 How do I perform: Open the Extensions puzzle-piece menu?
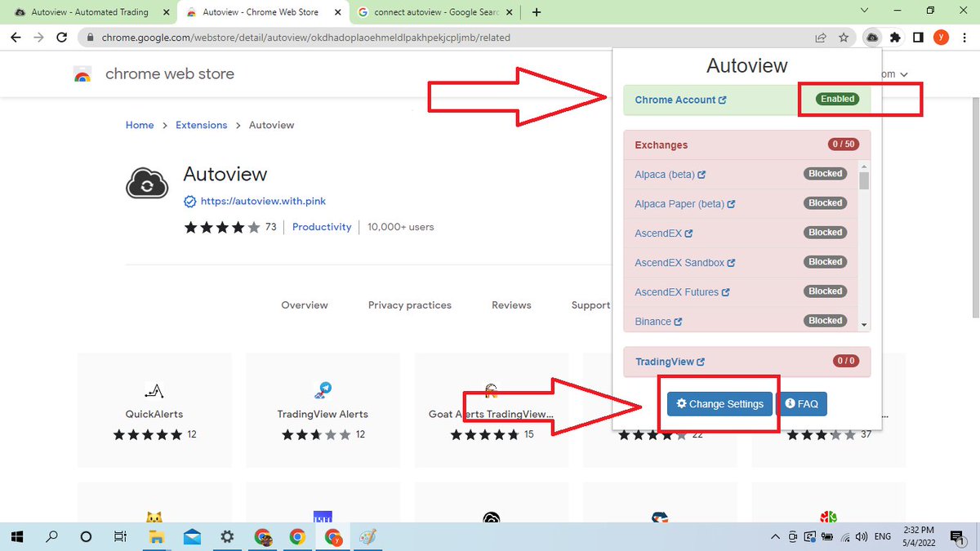(x=896, y=38)
